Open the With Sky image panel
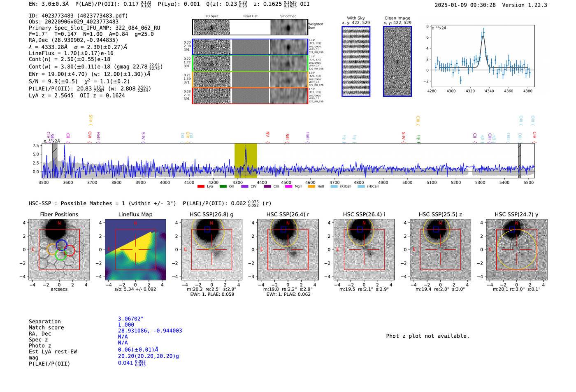The image size is (576, 392). tap(356, 61)
